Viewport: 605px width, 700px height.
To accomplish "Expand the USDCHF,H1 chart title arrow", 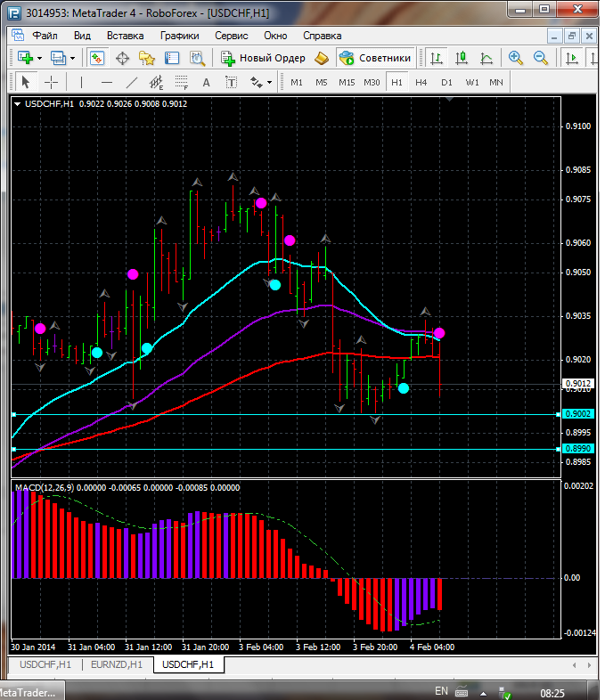I will coord(18,104).
